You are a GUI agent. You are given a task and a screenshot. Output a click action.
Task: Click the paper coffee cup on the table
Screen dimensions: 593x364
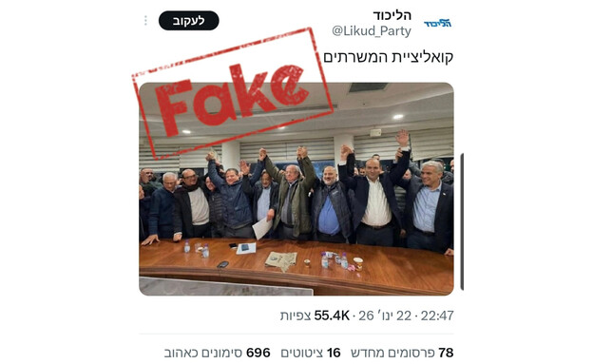(357, 263)
